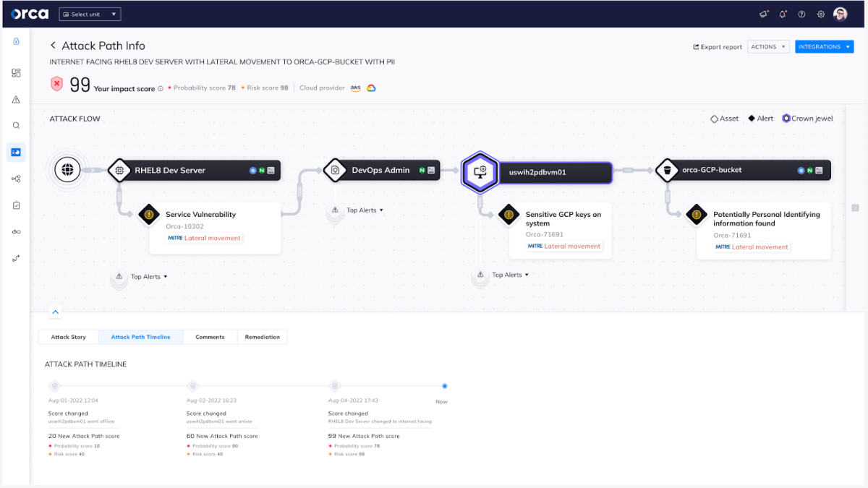Open the alerts triangle icon in the sidebar
The height and width of the screenshot is (488, 868).
tap(16, 99)
